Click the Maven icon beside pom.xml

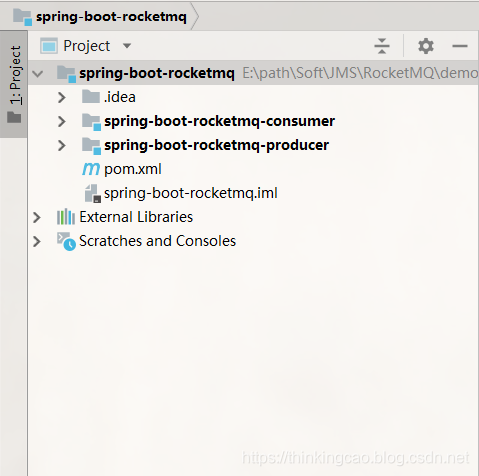[91, 169]
